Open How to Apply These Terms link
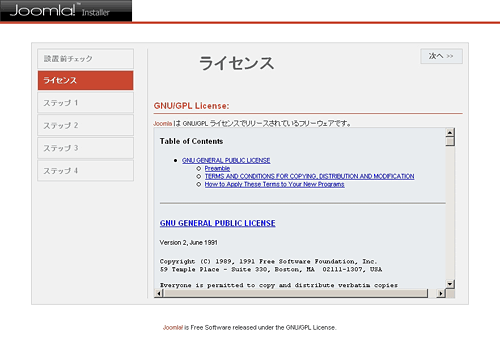The width and height of the screenshot is (500, 363). (274, 184)
